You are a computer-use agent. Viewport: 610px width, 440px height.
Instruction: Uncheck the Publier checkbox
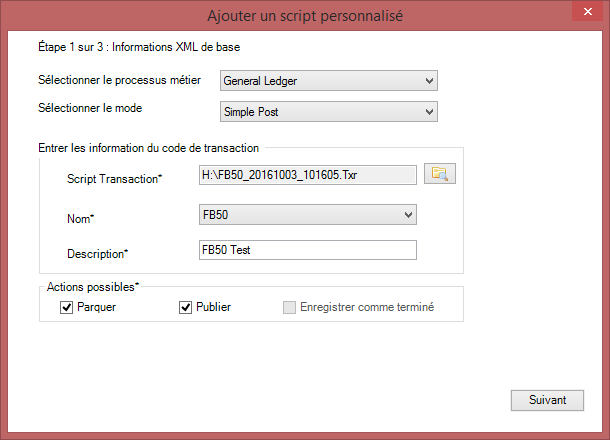coord(186,307)
